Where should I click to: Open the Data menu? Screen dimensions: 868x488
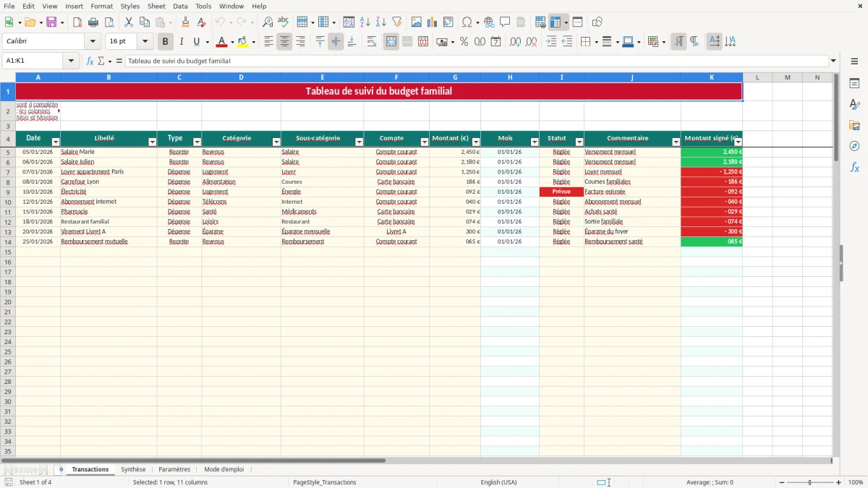pyautogui.click(x=180, y=6)
